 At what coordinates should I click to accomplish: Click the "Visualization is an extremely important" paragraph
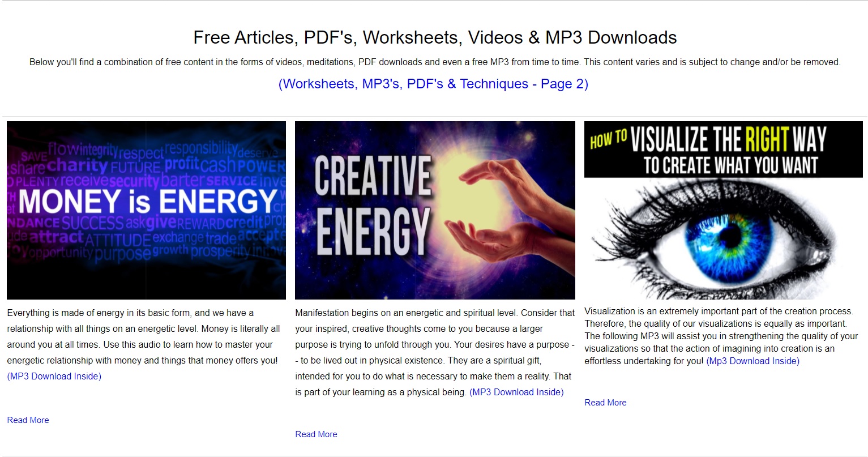point(721,336)
